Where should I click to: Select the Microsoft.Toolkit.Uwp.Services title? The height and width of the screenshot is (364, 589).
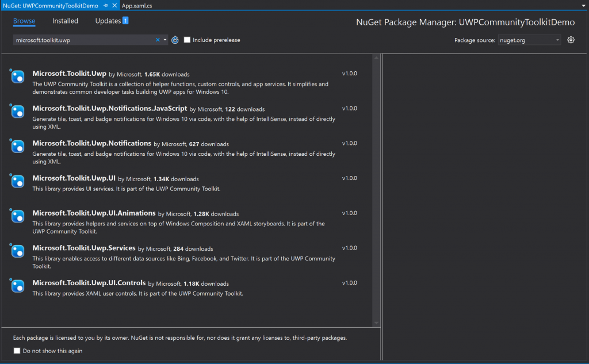point(84,248)
